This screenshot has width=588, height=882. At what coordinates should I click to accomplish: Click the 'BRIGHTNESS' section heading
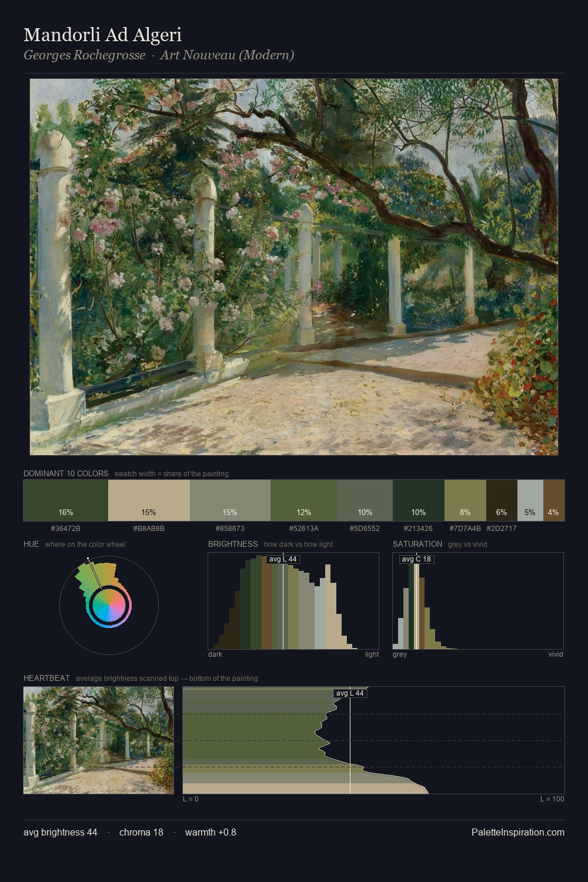coord(233,544)
